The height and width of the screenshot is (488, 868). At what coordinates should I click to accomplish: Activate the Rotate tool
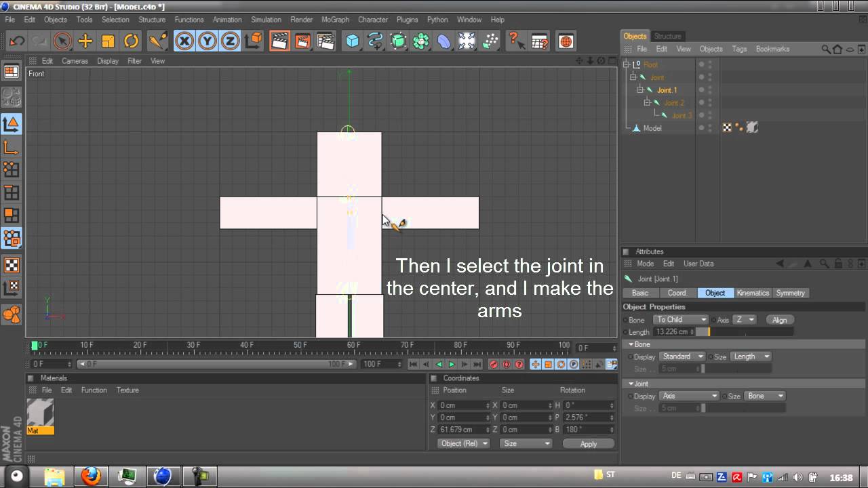[x=132, y=41]
